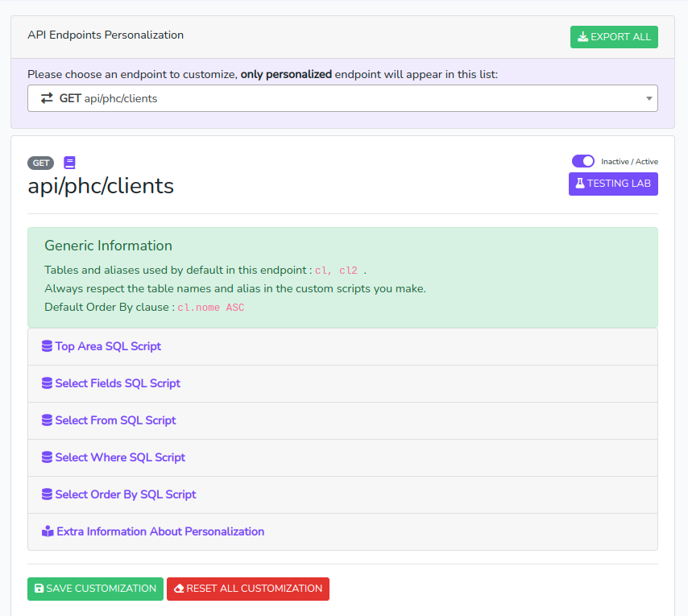This screenshot has width=688, height=616.
Task: Toggle the Inactive / Active switch
Action: pos(582,161)
